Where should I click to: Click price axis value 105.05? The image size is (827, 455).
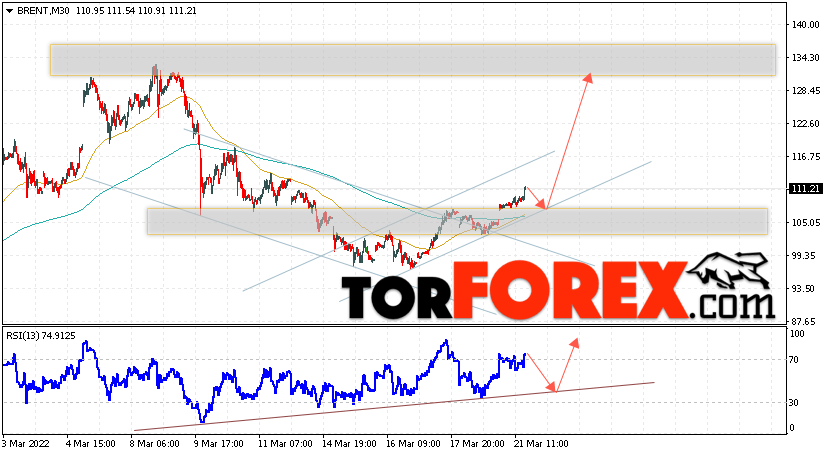(x=805, y=222)
